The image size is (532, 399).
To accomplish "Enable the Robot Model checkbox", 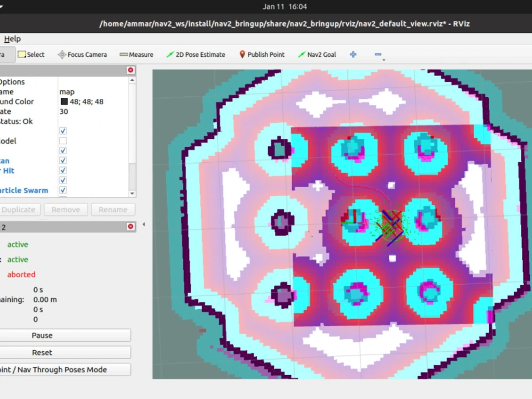I will point(63,140).
